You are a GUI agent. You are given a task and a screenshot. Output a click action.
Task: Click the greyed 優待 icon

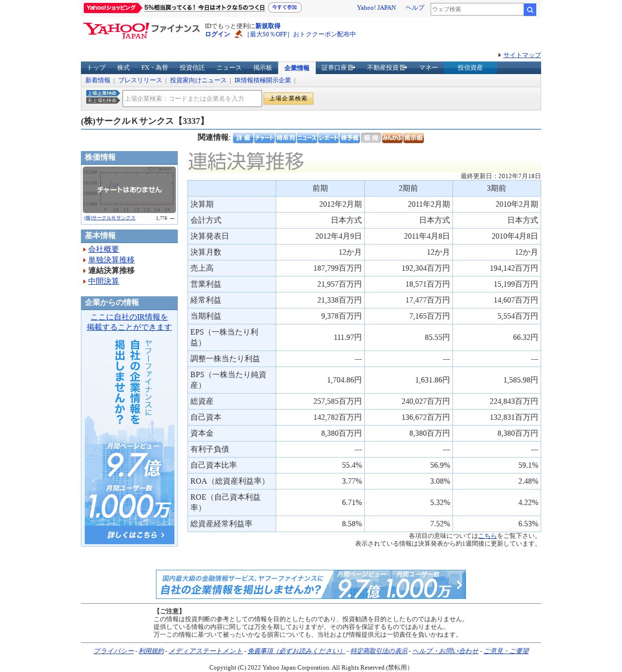[x=371, y=138]
